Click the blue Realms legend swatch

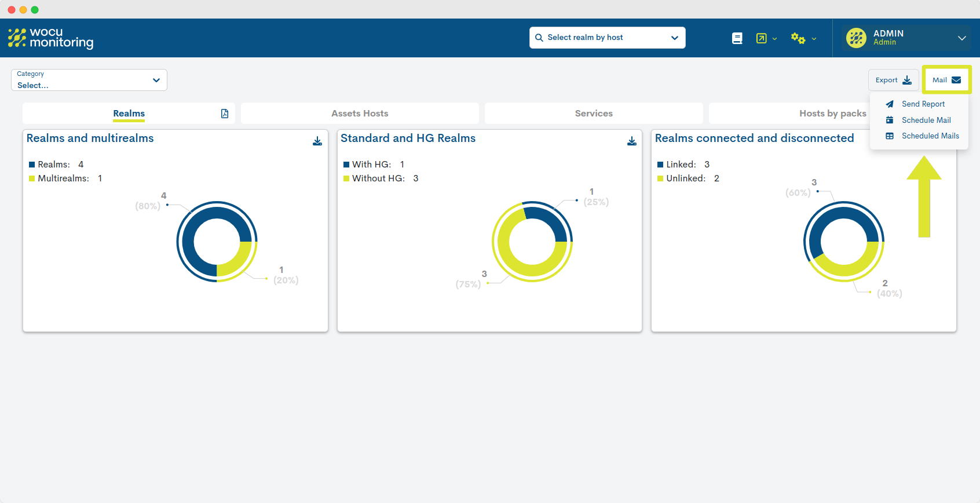[x=32, y=165]
